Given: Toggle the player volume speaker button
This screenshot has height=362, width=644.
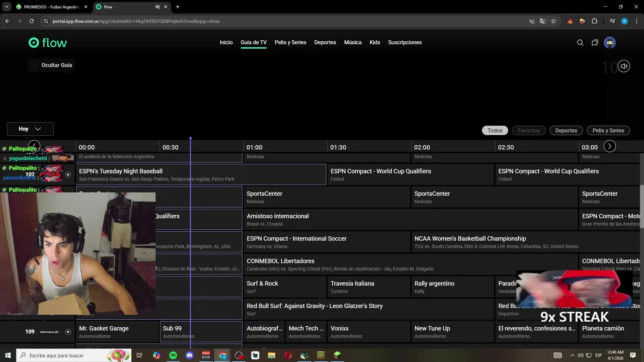Looking at the screenshot, I should (624, 66).
